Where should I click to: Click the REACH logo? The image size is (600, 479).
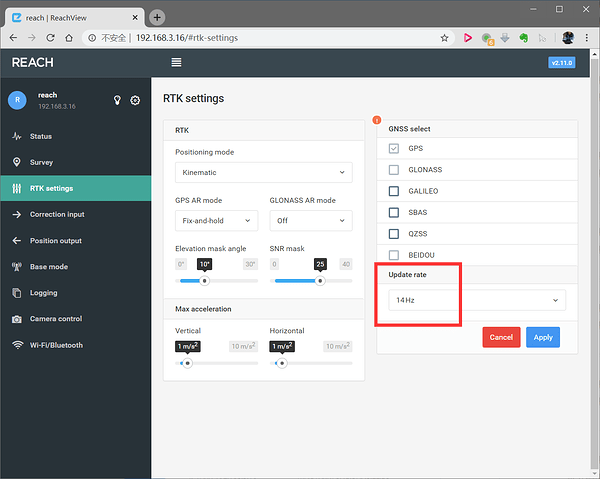click(x=33, y=62)
